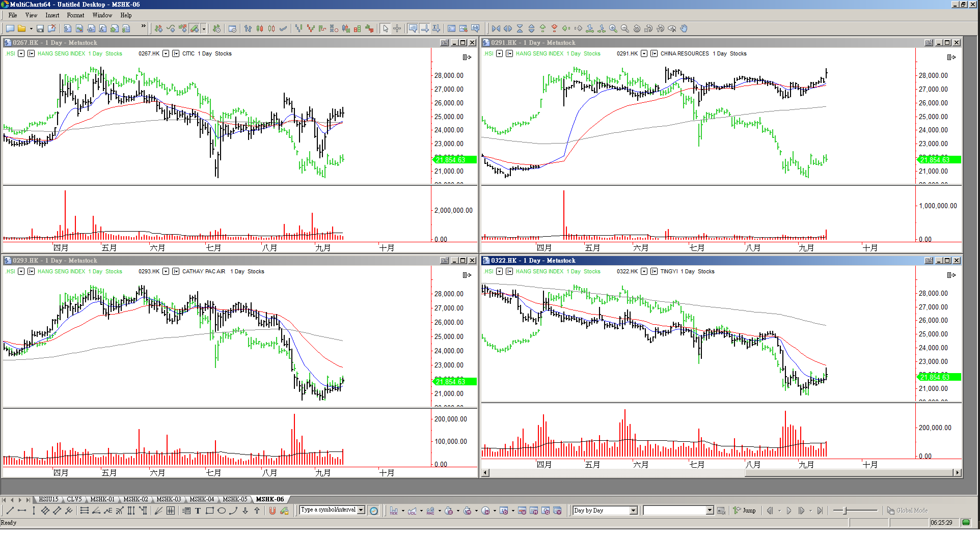
Task: Select the crosshair pointer tool
Action: 397,29
